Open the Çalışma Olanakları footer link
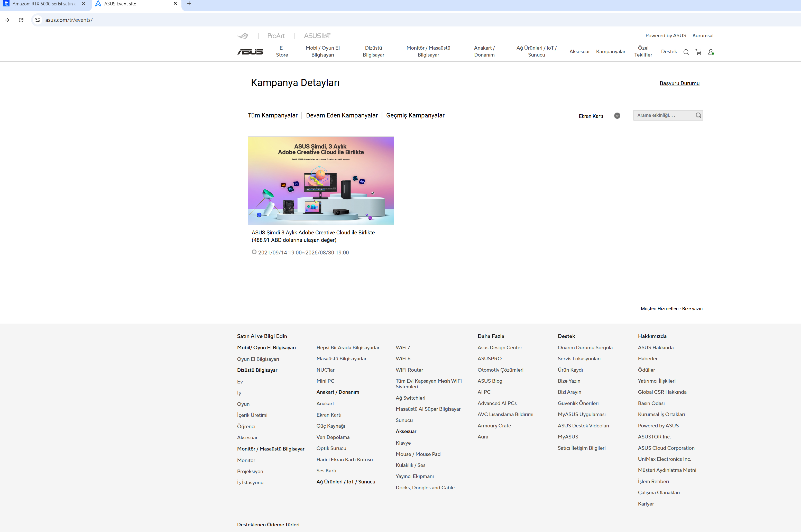Screen dimensions: 801x532 tap(659, 492)
